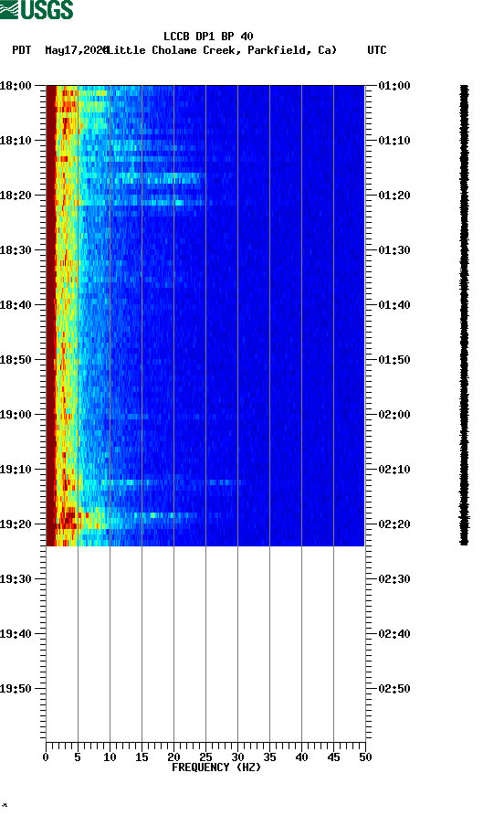
Task: Click the date 'May17,2020' in the header
Action: coord(76,50)
